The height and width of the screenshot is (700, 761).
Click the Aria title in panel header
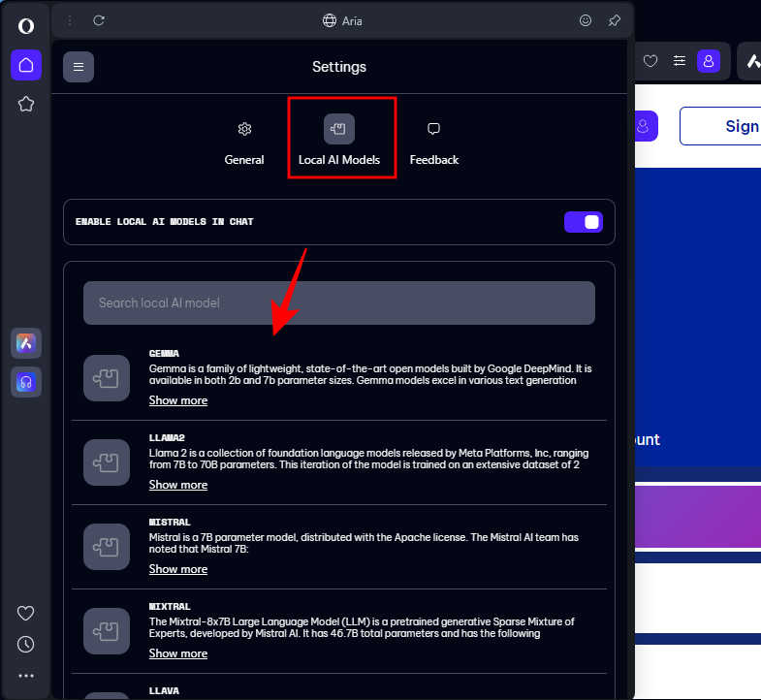pyautogui.click(x=352, y=21)
